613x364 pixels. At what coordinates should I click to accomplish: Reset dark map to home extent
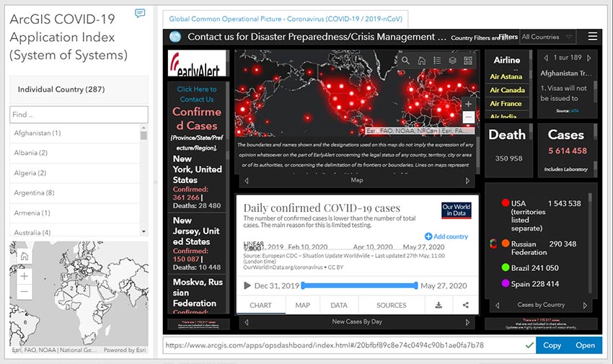click(421, 61)
